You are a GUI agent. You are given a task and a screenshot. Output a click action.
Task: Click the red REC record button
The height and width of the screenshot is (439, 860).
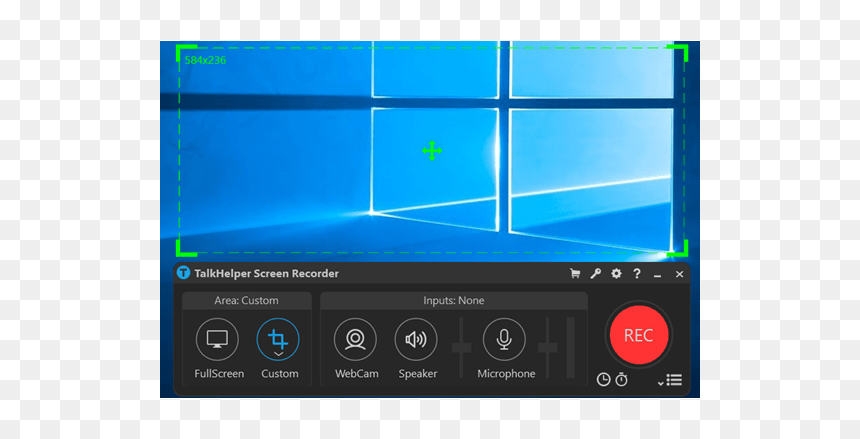639,335
